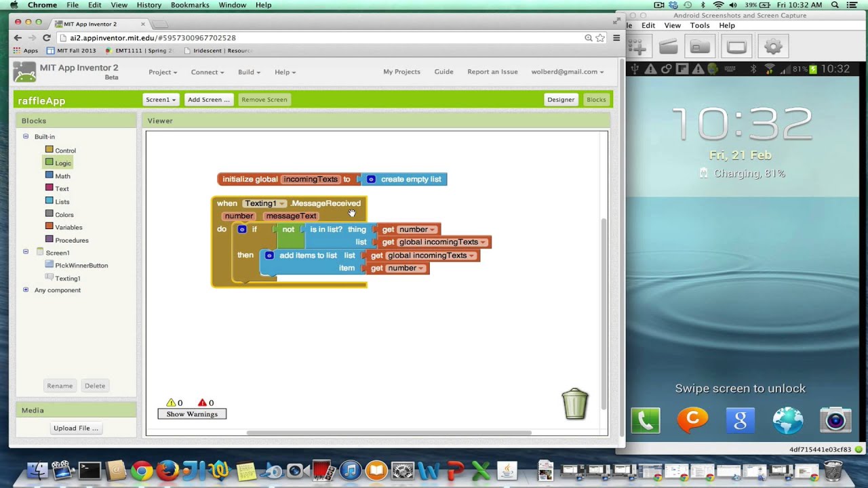The width and height of the screenshot is (868, 488).
Task: Open Firefox from the Dock
Action: click(x=167, y=470)
